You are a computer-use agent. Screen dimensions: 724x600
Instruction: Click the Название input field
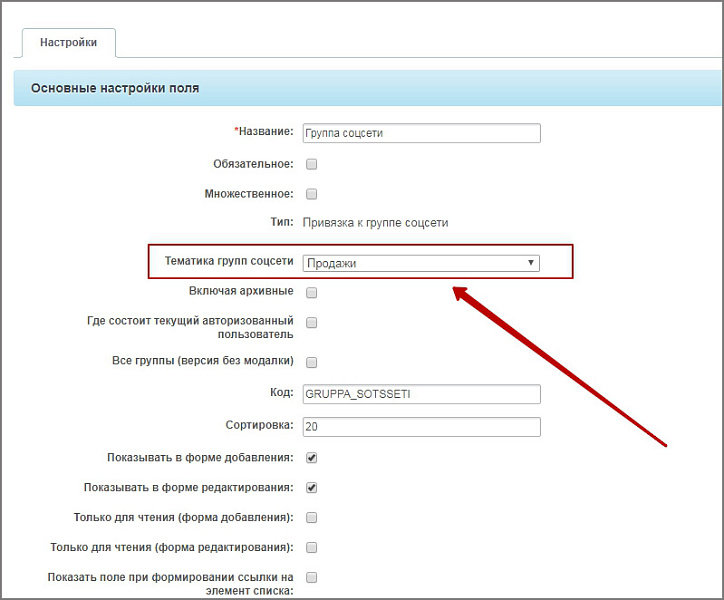422,133
